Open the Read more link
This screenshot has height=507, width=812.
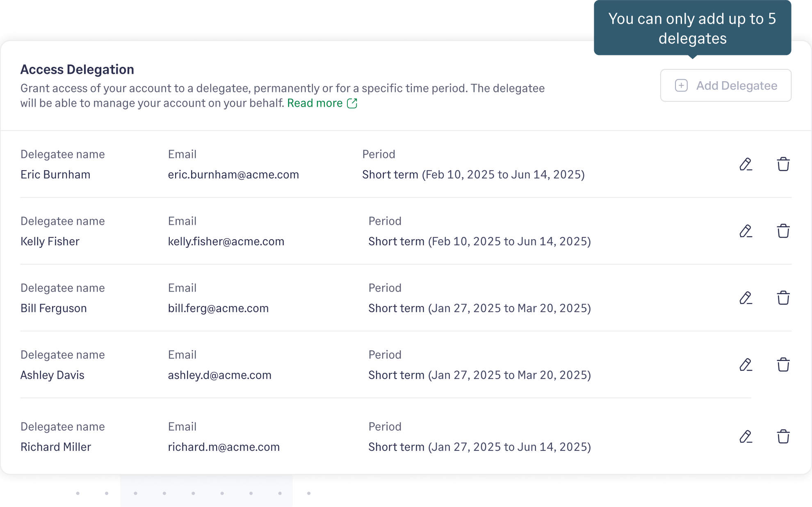click(x=314, y=103)
